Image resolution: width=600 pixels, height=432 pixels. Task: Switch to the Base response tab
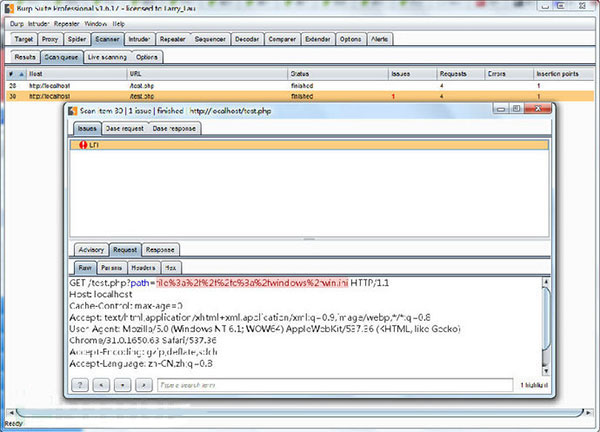click(x=174, y=129)
